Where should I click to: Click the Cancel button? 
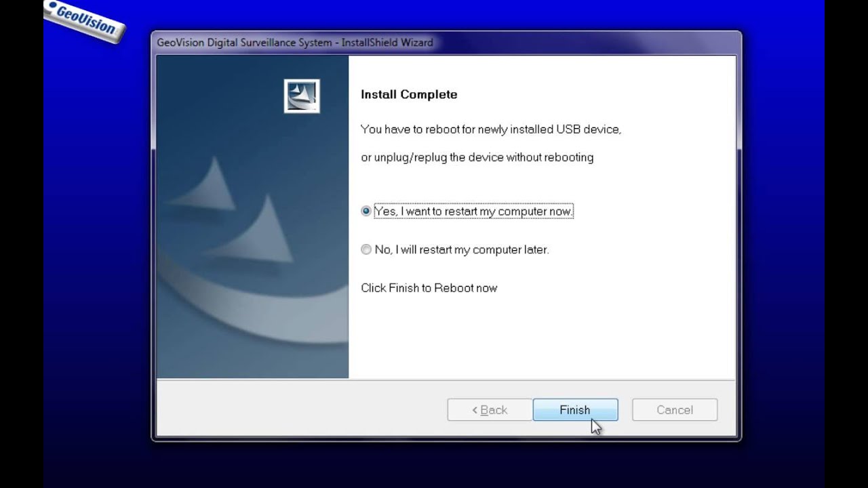click(675, 410)
